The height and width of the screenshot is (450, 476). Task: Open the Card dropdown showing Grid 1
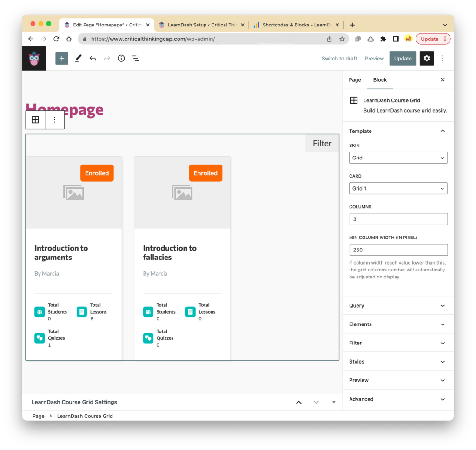pos(398,188)
